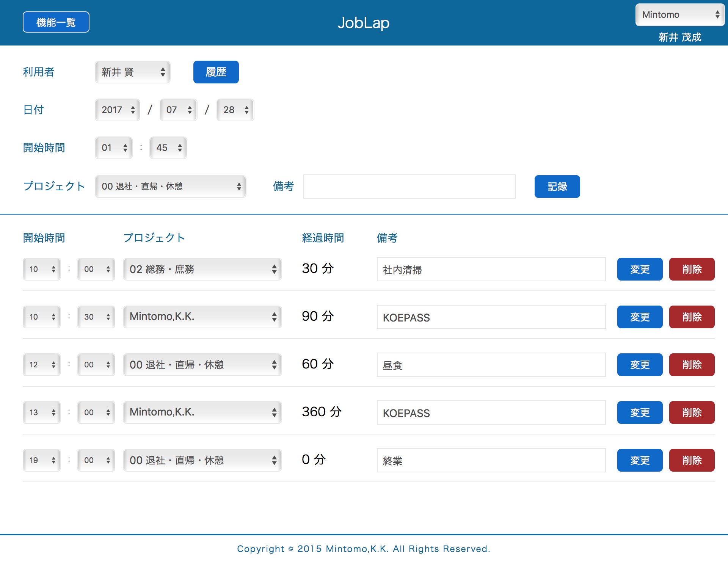Open the month 07 dropdown
The image size is (728, 563).
[178, 110]
